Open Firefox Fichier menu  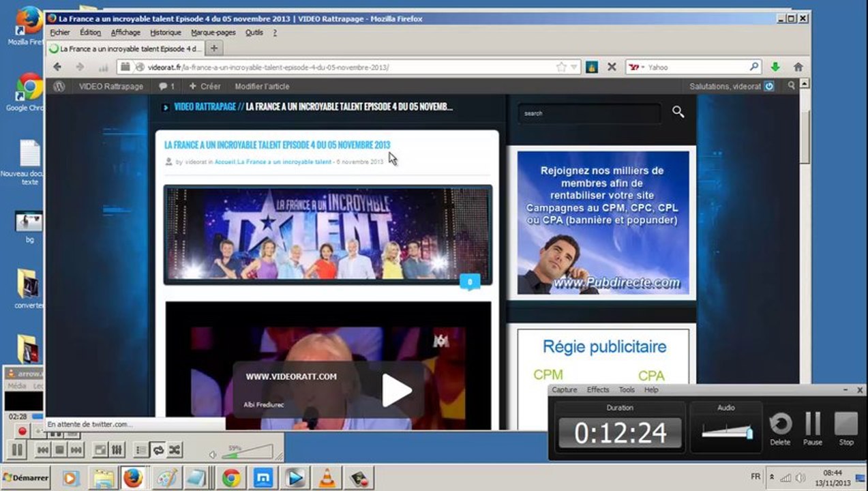click(x=60, y=32)
